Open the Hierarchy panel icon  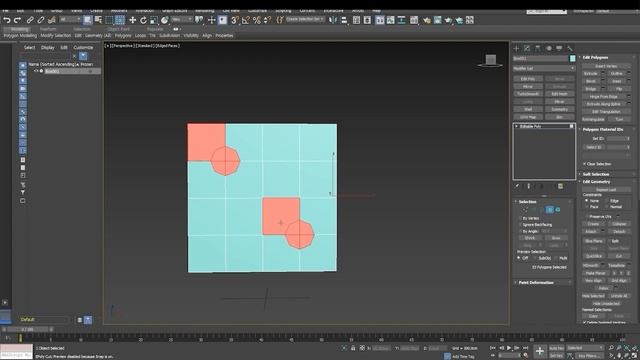tap(538, 48)
